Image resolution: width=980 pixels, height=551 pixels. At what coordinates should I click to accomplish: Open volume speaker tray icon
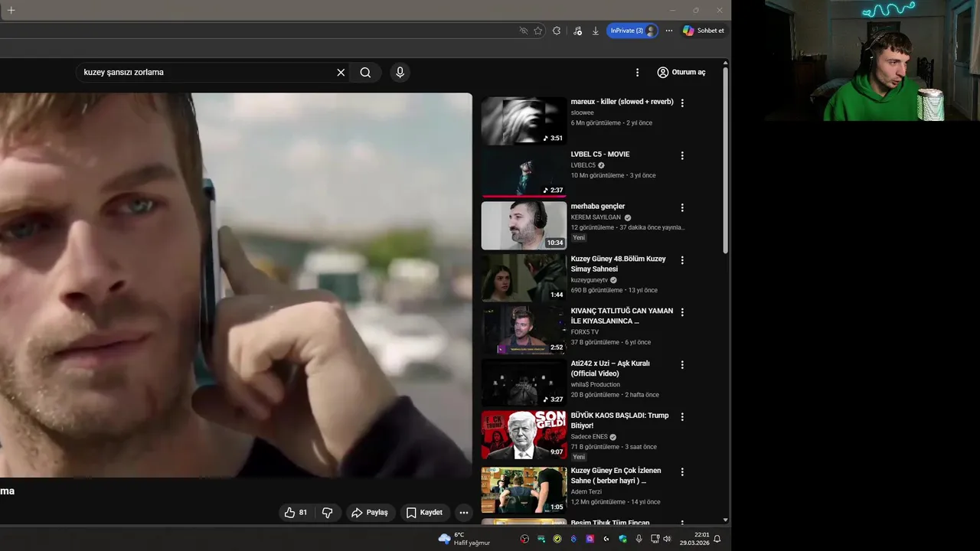(x=667, y=539)
